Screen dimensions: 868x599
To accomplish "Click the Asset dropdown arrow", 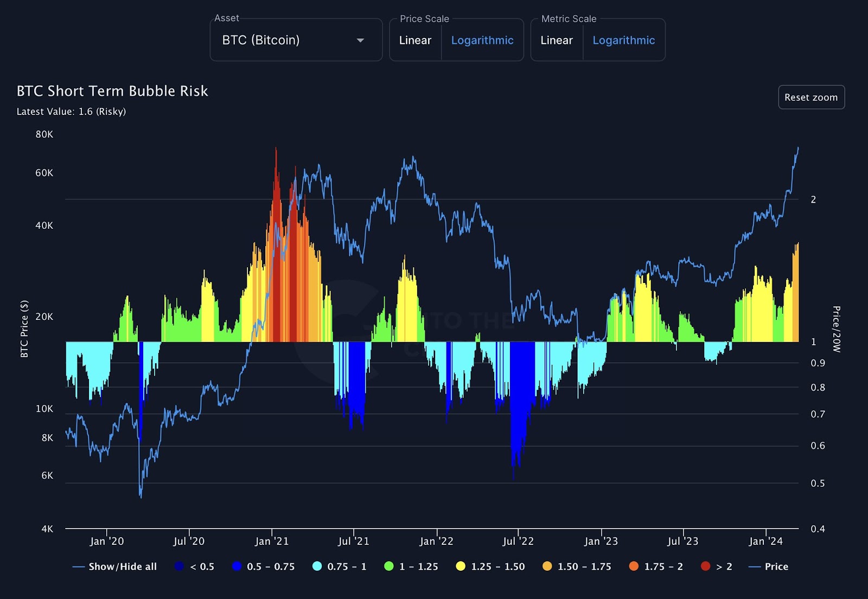I will pos(360,41).
